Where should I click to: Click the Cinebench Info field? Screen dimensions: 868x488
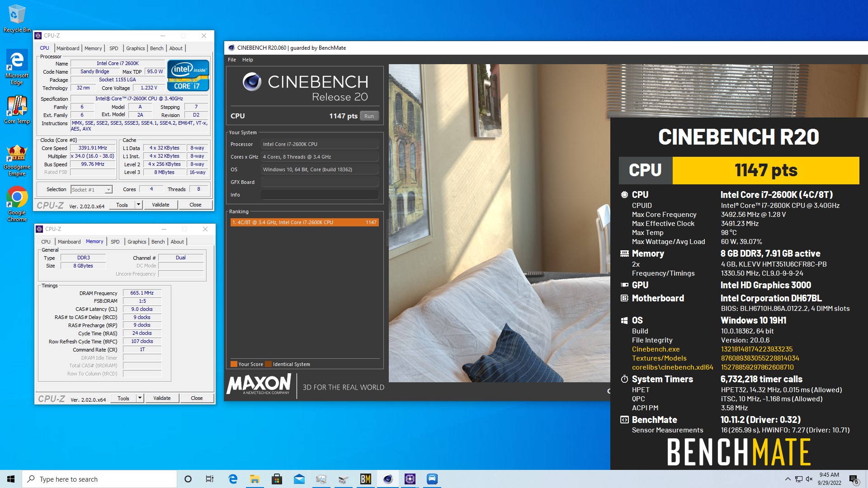coord(319,195)
